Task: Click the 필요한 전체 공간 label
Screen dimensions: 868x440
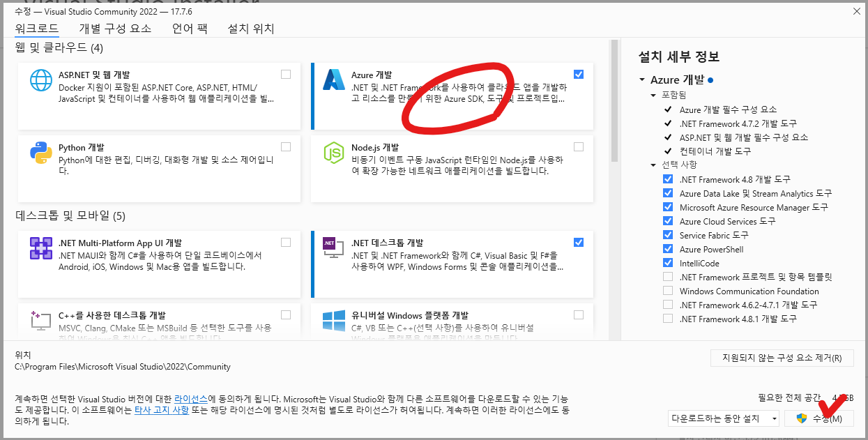Action: pos(789,397)
